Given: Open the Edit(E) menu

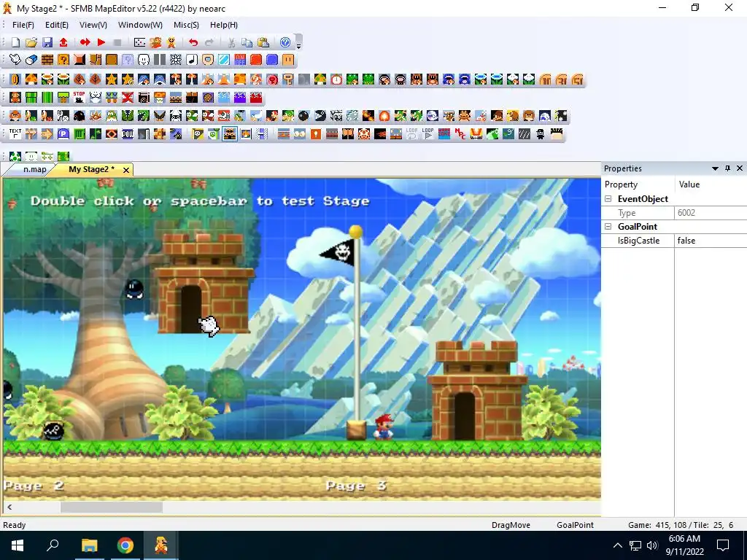Looking at the screenshot, I should point(57,25).
